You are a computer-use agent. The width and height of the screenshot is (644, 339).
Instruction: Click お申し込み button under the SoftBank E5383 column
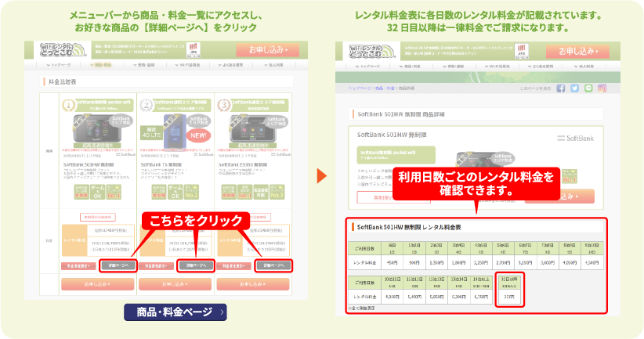coord(253,284)
